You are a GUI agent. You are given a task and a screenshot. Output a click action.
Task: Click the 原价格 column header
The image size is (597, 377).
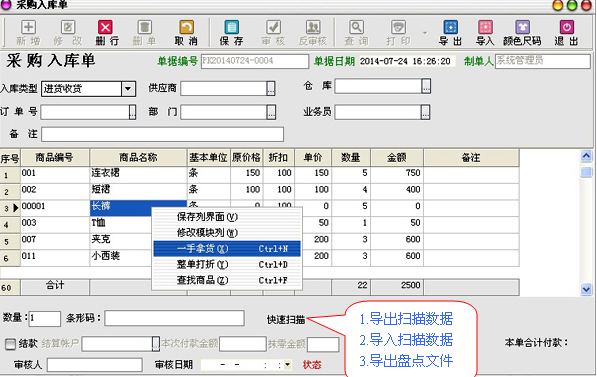coord(246,158)
